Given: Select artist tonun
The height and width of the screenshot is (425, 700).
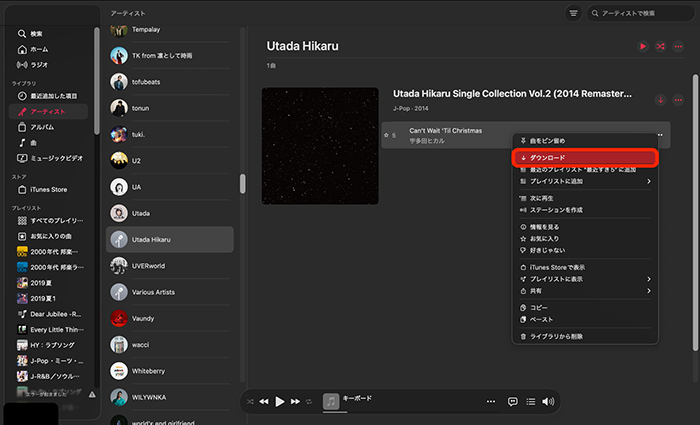Looking at the screenshot, I should pyautogui.click(x=170, y=108).
